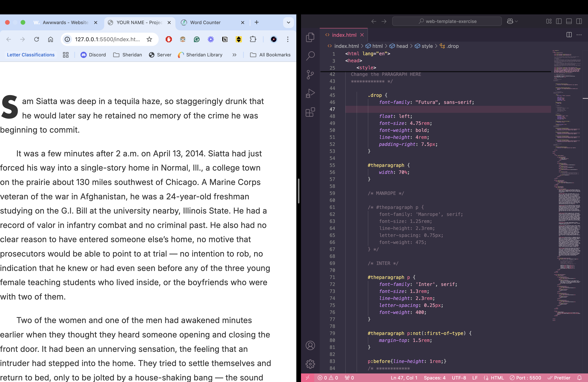Click the Port : 5500 status bar item

[x=525, y=378]
